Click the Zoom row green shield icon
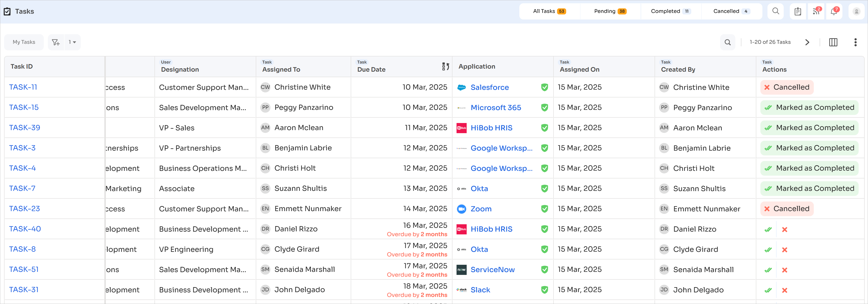Viewport: 868px width, 304px height. click(x=544, y=209)
